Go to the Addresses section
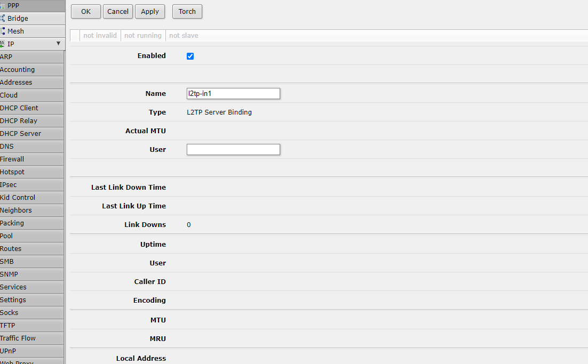Screen dimensions: 588x364 (x=16, y=82)
